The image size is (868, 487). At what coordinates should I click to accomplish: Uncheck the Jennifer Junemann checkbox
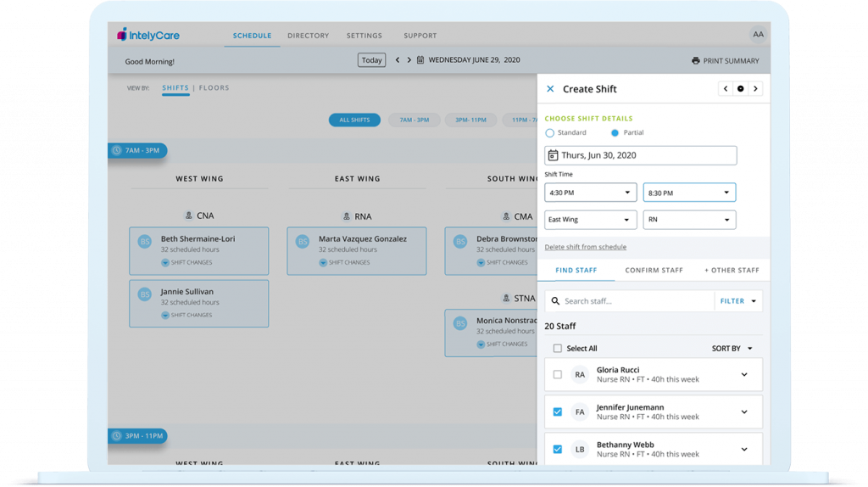pos(557,411)
